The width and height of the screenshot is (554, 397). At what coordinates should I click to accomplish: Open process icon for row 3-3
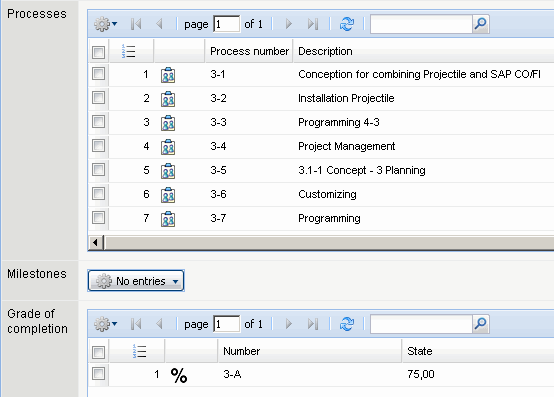tap(168, 123)
